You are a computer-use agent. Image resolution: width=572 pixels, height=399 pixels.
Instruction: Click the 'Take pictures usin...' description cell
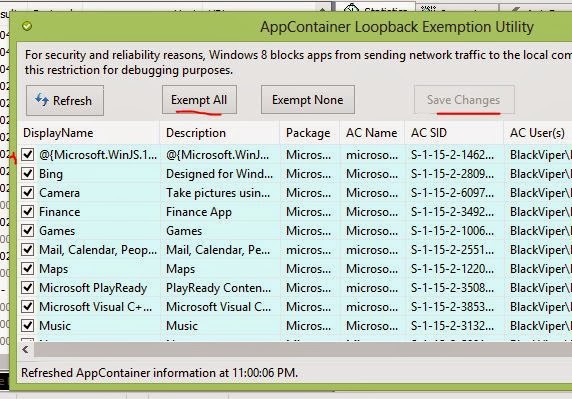218,193
